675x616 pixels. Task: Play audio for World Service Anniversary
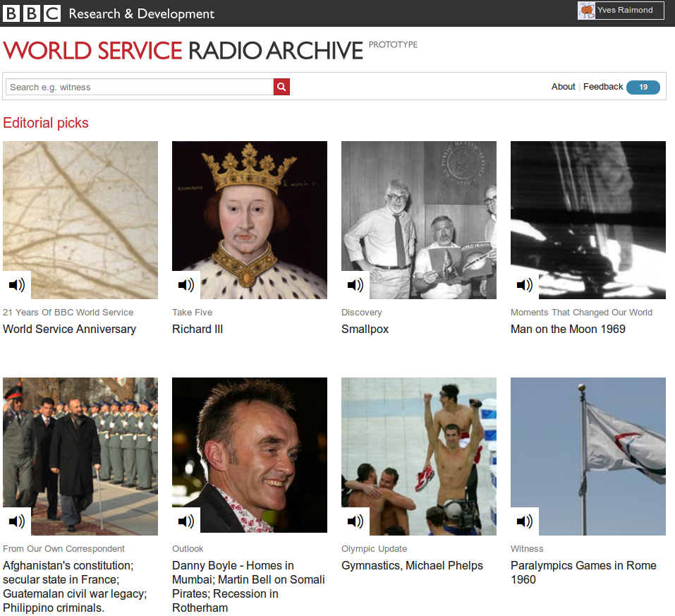16,284
